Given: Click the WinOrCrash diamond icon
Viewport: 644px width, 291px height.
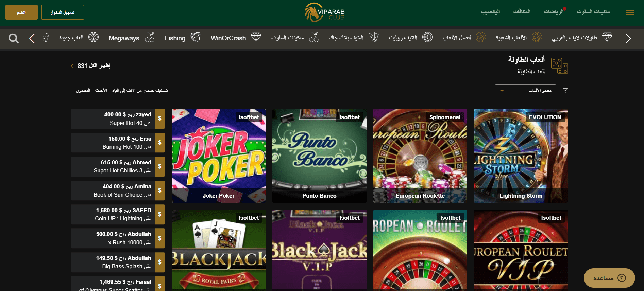Looking at the screenshot, I should (x=256, y=37).
